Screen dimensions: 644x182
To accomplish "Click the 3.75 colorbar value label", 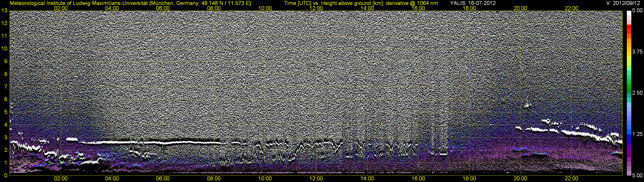I will click(x=637, y=52).
